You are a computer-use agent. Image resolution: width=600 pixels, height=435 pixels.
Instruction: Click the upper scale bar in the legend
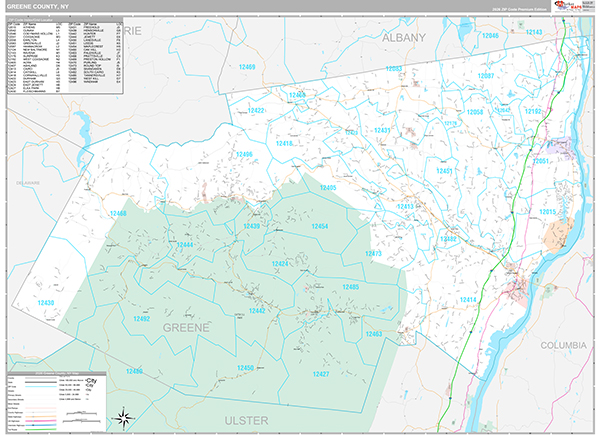click(82, 413)
